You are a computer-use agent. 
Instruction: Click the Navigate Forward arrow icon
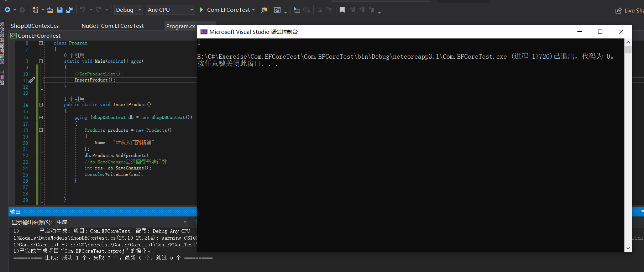(x=22, y=10)
